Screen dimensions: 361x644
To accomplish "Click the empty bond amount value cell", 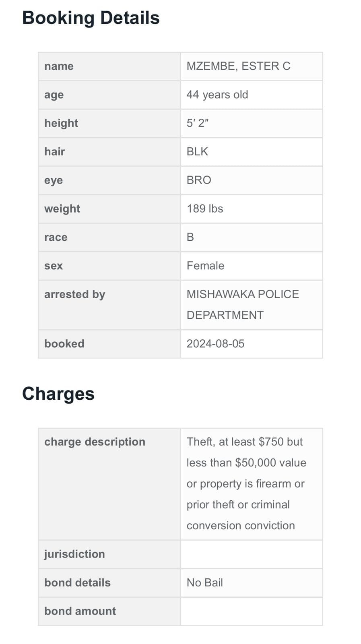I will 251,611.
